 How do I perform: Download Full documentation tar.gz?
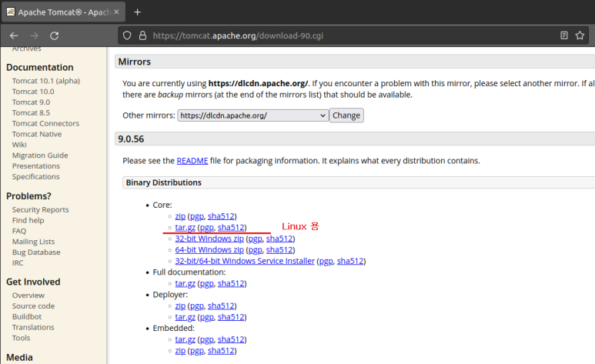[186, 283]
